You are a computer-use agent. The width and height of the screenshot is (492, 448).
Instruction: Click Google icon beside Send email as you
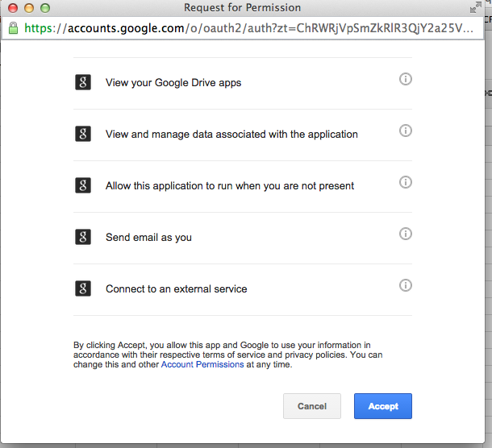click(x=83, y=237)
